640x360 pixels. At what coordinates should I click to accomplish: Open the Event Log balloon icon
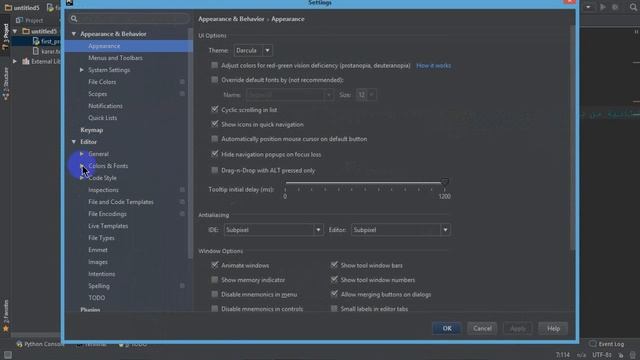[x=593, y=344]
